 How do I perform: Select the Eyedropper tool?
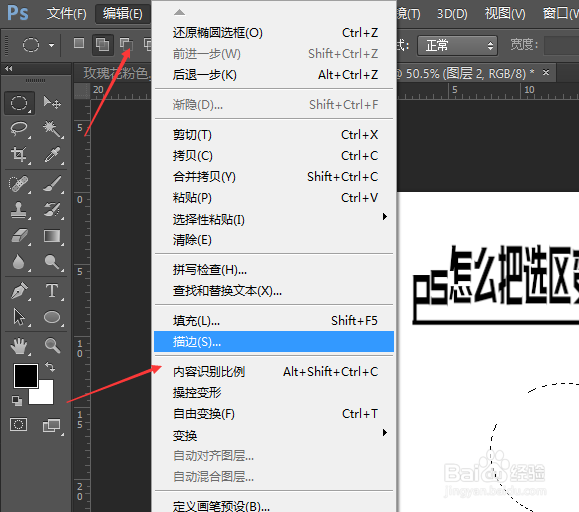[52, 155]
